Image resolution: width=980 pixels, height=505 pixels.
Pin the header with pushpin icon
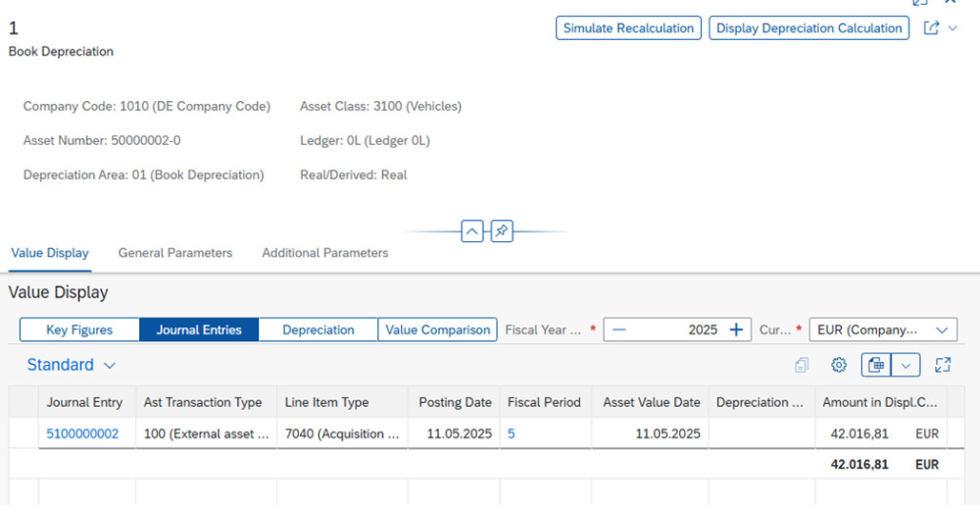coord(502,231)
